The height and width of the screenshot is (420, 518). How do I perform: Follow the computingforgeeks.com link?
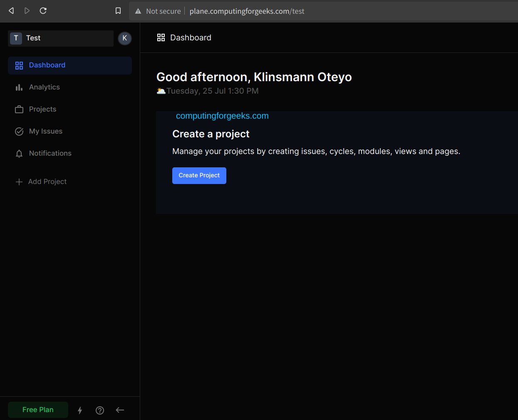click(x=222, y=116)
